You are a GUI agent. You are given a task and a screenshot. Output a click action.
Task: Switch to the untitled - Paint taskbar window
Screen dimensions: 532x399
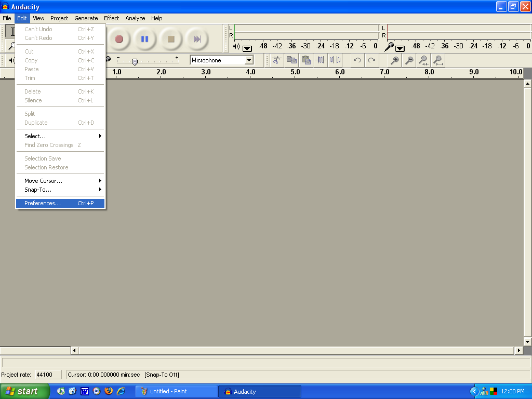[x=177, y=392]
